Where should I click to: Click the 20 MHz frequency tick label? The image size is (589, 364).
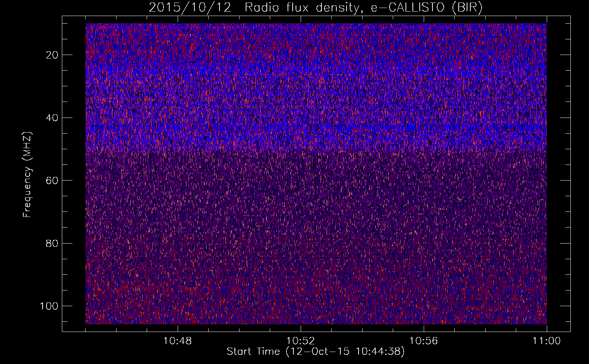click(52, 55)
